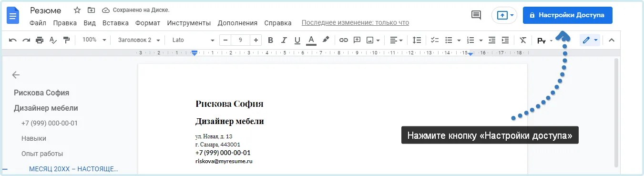Print the document using printer icon

(40, 40)
